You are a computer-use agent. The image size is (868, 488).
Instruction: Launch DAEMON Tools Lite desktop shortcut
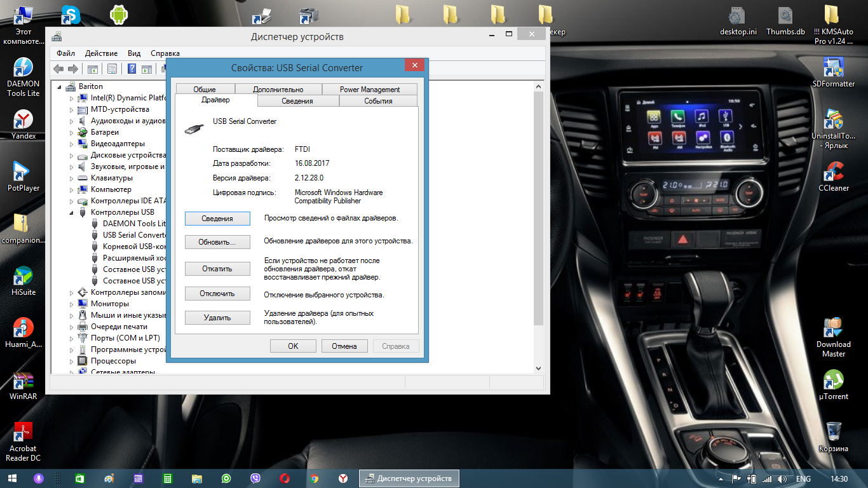pyautogui.click(x=24, y=70)
